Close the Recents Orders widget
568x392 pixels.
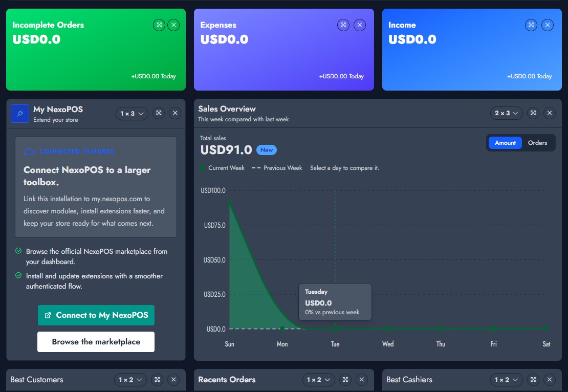tap(361, 379)
